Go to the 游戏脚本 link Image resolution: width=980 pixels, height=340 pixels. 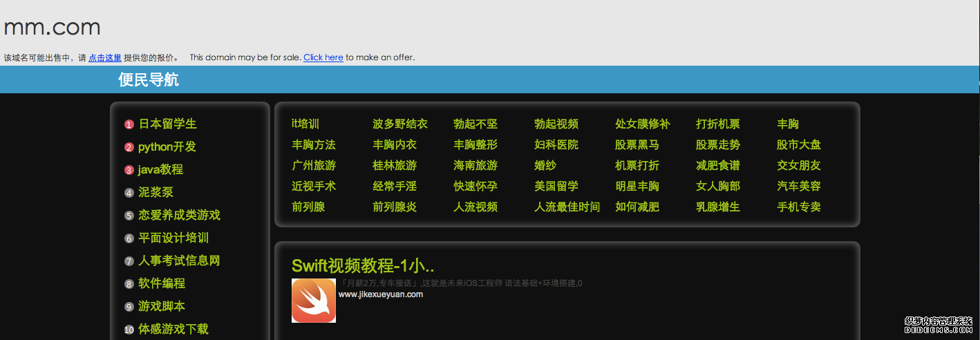click(162, 306)
